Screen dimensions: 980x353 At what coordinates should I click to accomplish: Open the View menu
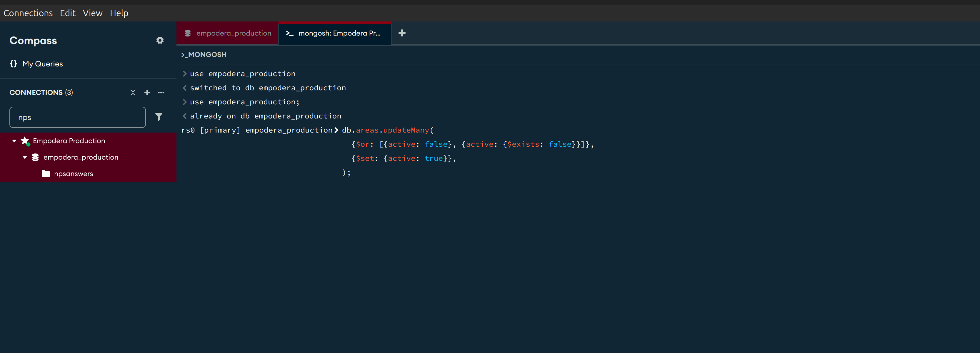pyautogui.click(x=92, y=13)
